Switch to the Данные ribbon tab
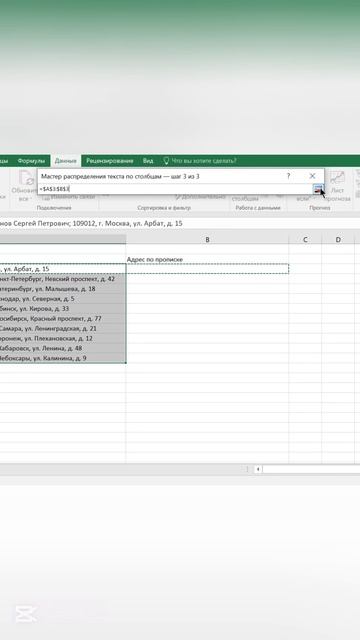 click(65, 161)
